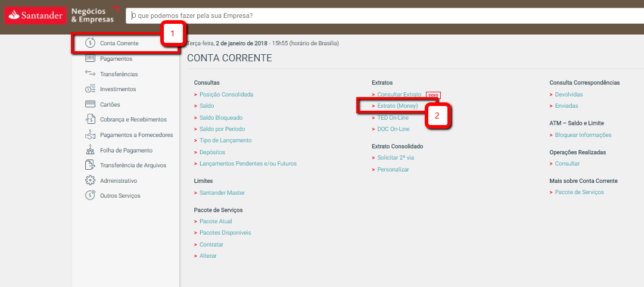Click the Contratar link
Viewport: 644px width, 287px height.
click(x=211, y=244)
